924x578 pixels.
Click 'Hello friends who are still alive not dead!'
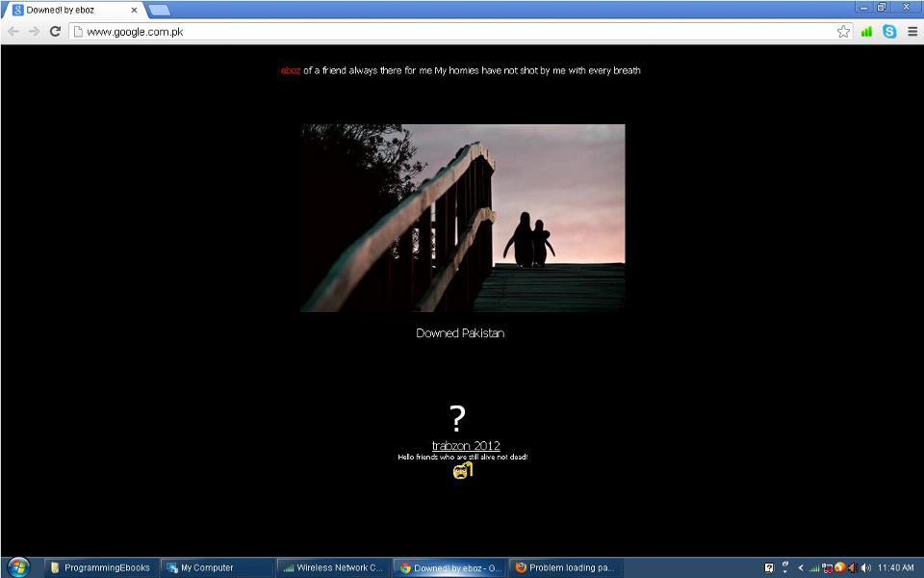click(x=463, y=457)
